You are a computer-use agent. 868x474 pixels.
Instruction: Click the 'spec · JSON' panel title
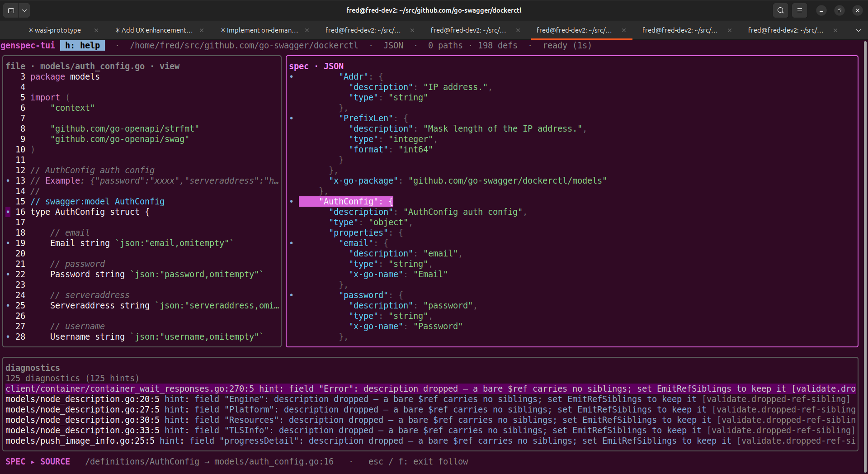316,66
